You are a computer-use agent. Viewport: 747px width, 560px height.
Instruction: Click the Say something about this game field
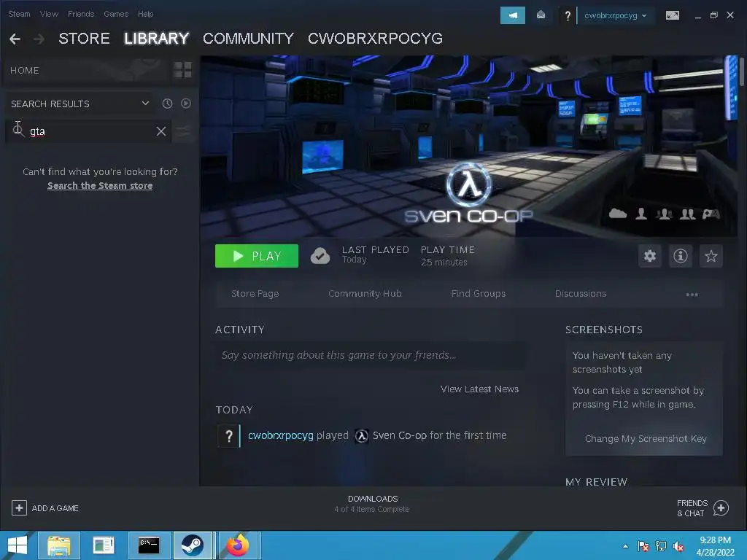click(x=371, y=355)
